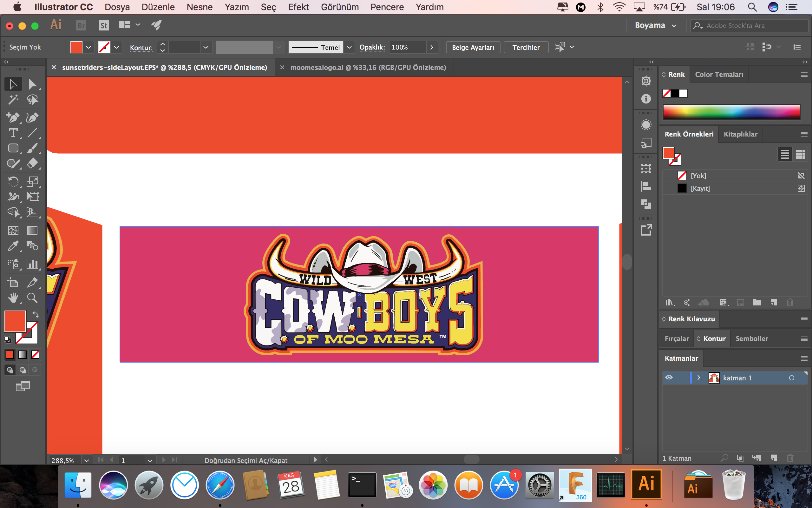812x508 pixels.
Task: Select the Eyedropper tool
Action: (13, 246)
